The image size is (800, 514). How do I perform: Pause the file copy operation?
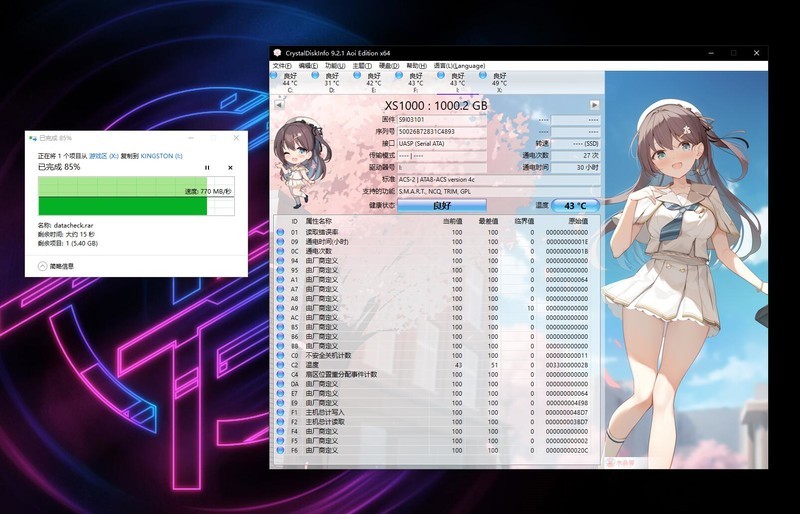[x=207, y=167]
